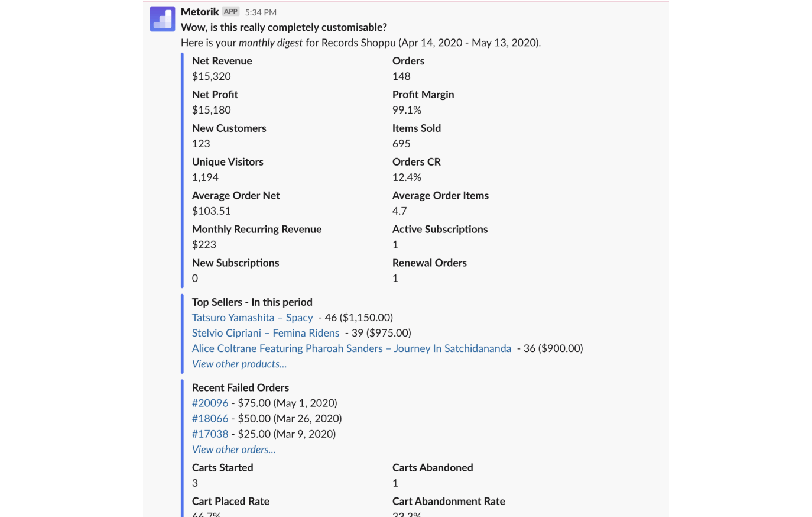Viewport: 812px width, 517px height.
Task: Click the Recent Failed Orders heading
Action: coord(240,388)
